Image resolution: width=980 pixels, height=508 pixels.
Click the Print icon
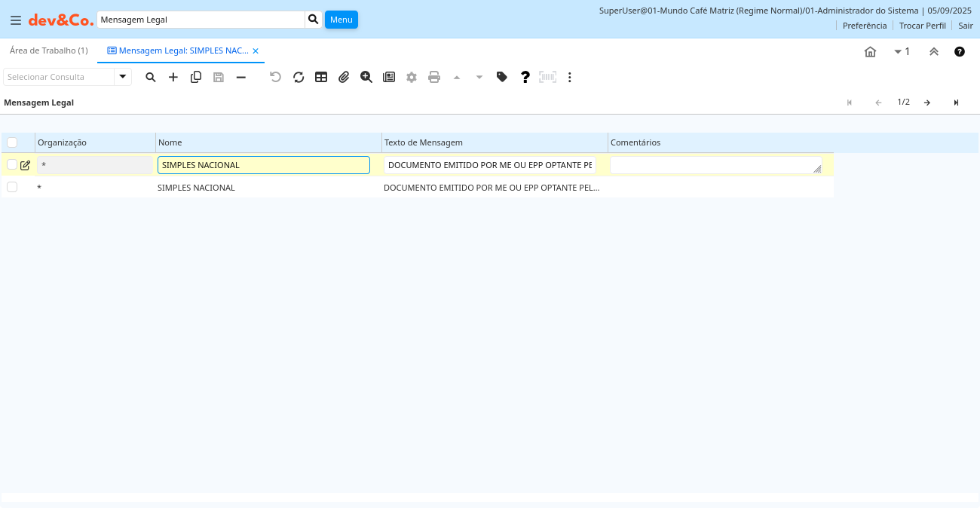pyautogui.click(x=434, y=77)
